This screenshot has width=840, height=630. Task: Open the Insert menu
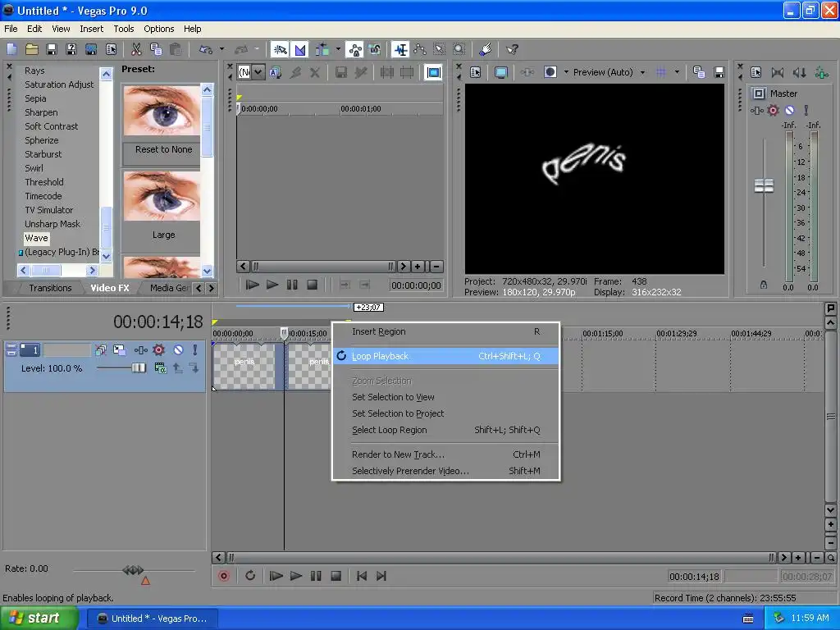click(x=92, y=29)
